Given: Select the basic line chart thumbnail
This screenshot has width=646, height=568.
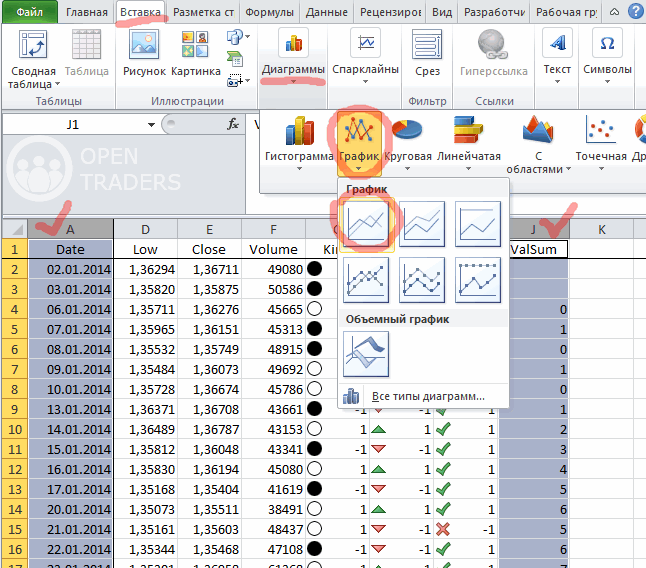Looking at the screenshot, I should point(366,224).
